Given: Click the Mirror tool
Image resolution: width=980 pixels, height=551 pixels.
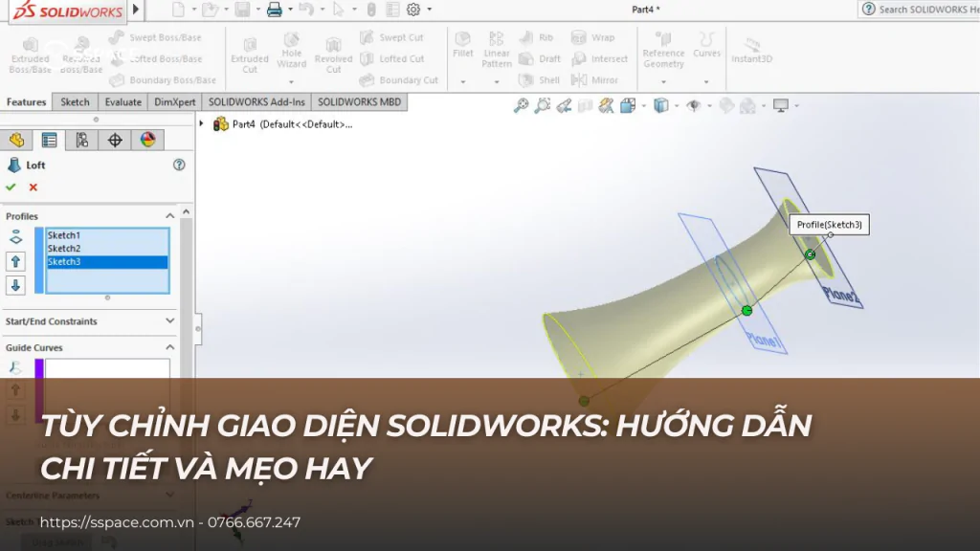Looking at the screenshot, I should (594, 80).
